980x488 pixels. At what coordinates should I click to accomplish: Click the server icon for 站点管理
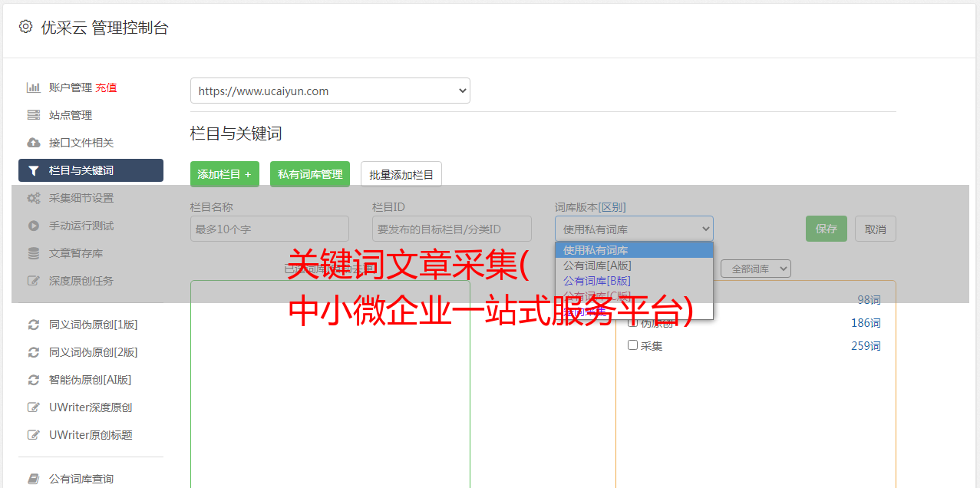tap(34, 115)
